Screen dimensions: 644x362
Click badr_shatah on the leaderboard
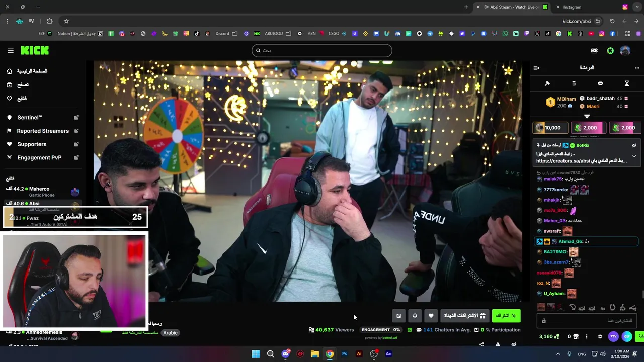(x=600, y=99)
